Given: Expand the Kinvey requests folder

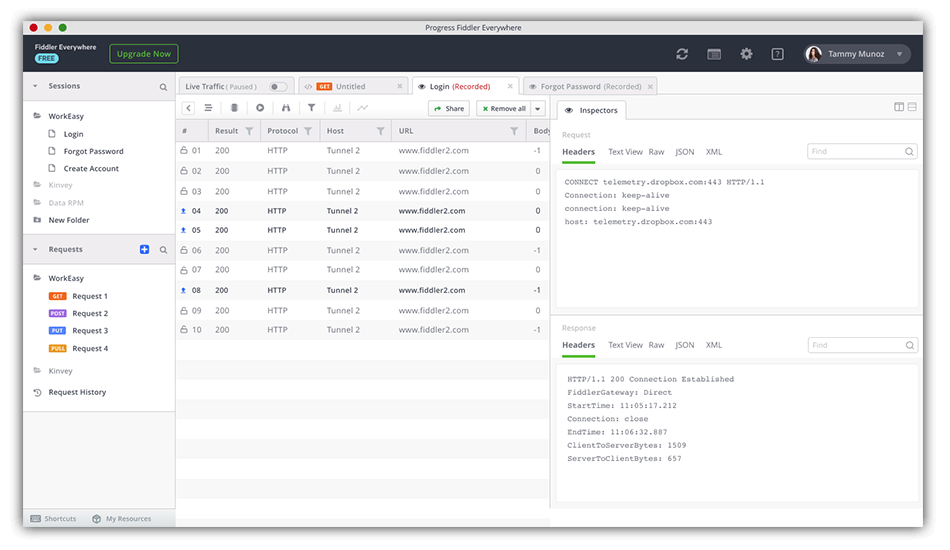Looking at the screenshot, I should [x=37, y=370].
